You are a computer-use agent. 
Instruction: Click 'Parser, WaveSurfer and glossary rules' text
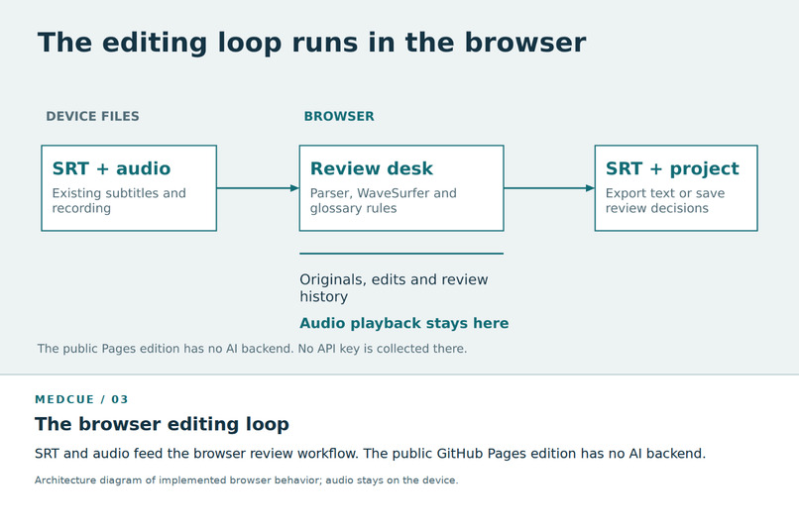point(384,200)
